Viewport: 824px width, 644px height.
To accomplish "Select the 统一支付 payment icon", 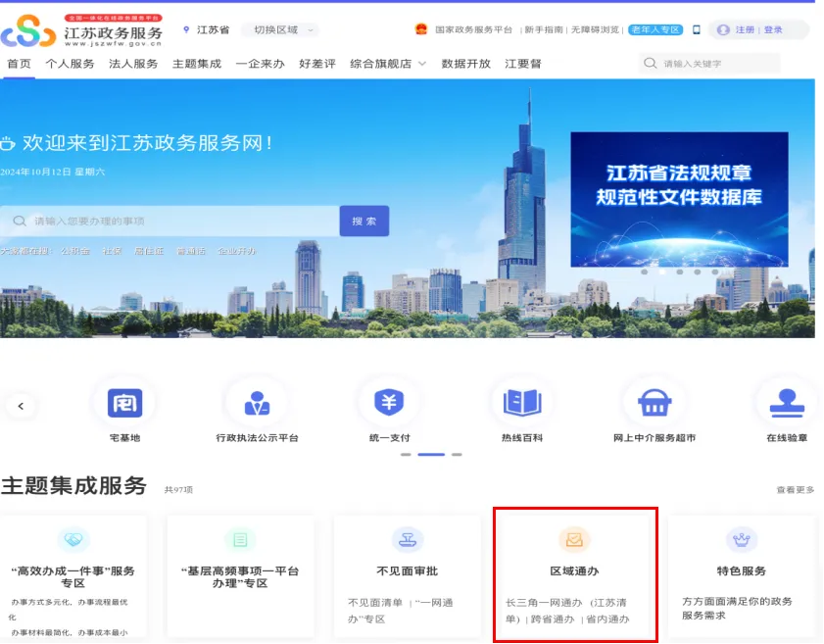I will [389, 403].
